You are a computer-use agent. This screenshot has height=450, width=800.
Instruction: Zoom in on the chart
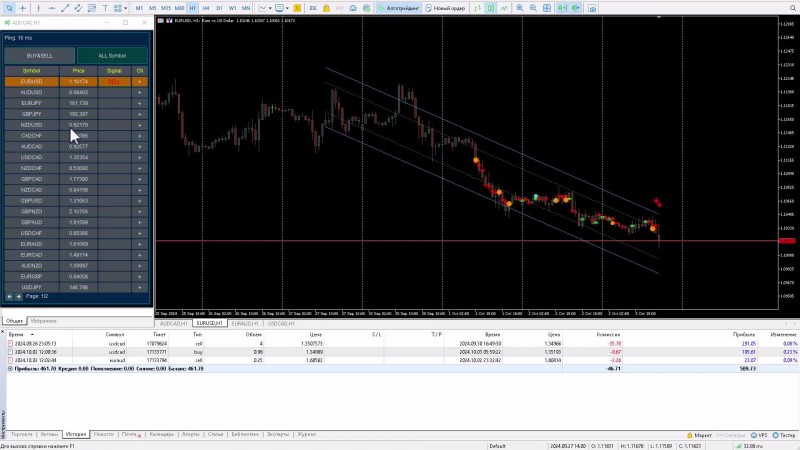(520, 8)
